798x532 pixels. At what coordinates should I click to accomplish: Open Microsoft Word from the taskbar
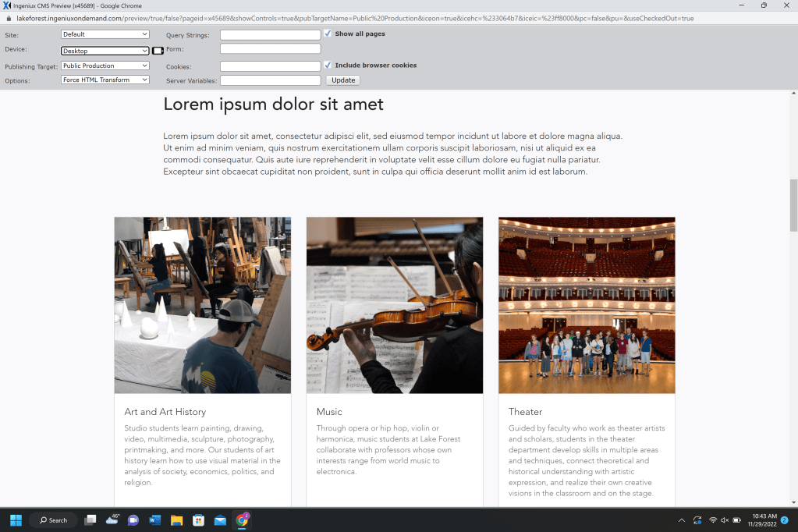(154, 520)
